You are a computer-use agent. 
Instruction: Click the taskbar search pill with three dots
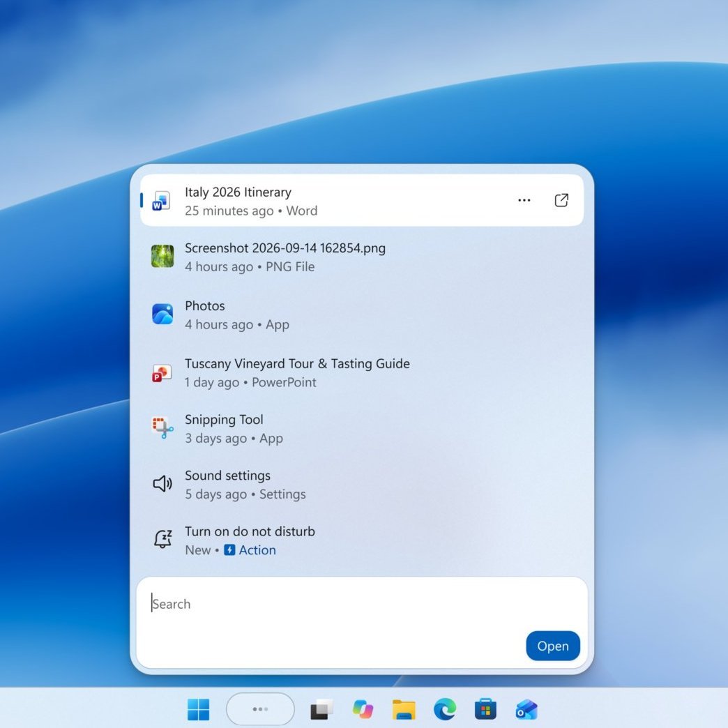[x=260, y=709]
